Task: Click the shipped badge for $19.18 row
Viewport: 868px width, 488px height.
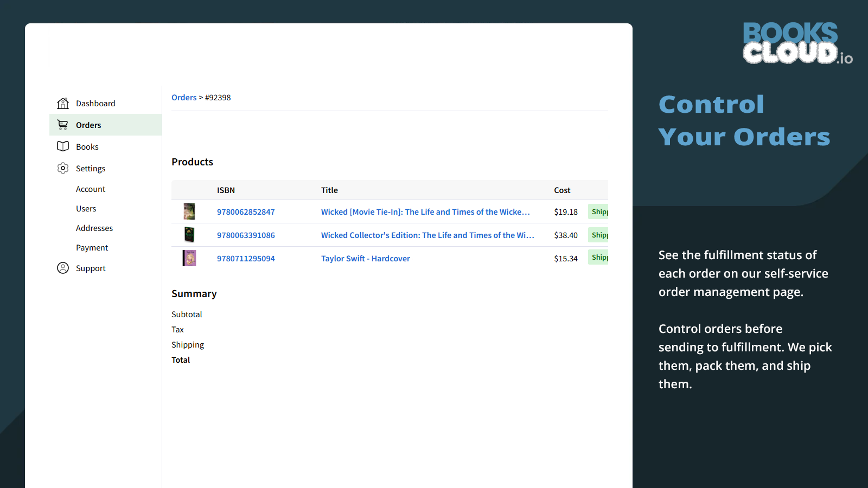Action: tap(598, 211)
